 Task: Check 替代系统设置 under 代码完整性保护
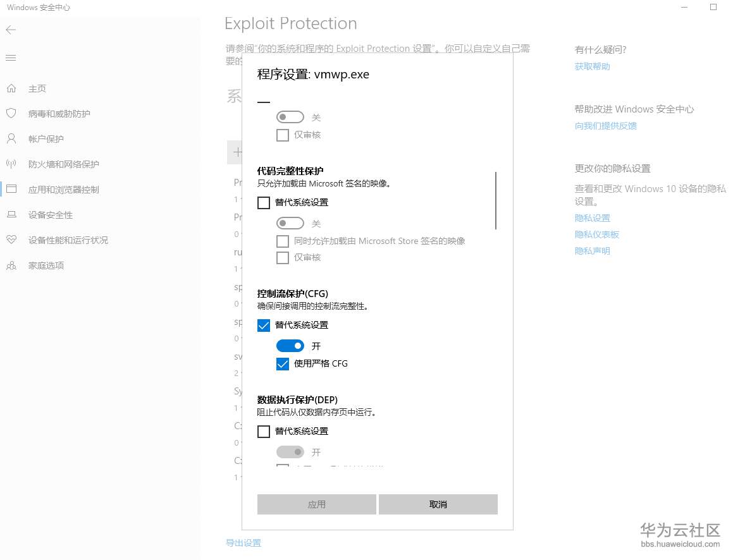coord(264,203)
